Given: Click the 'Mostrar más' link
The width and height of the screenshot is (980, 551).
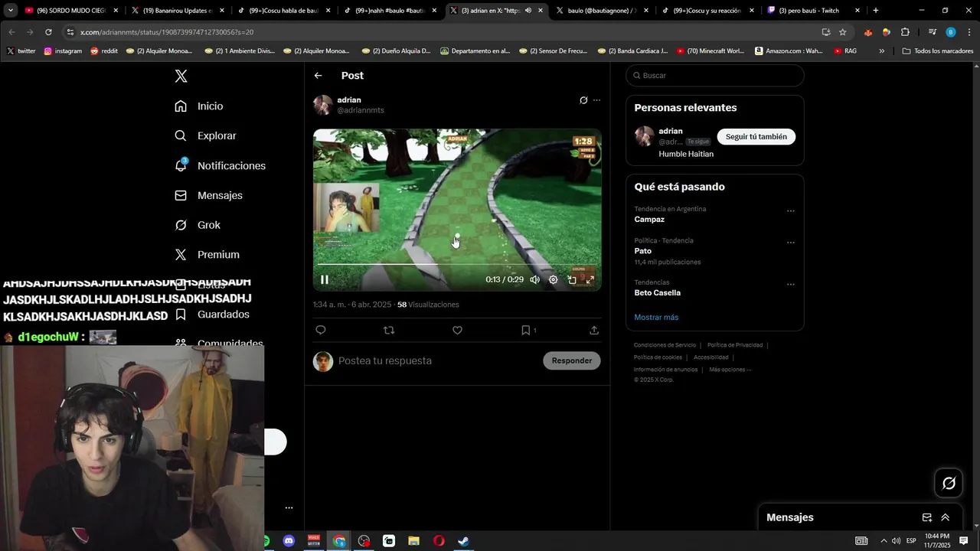Looking at the screenshot, I should pos(656,317).
